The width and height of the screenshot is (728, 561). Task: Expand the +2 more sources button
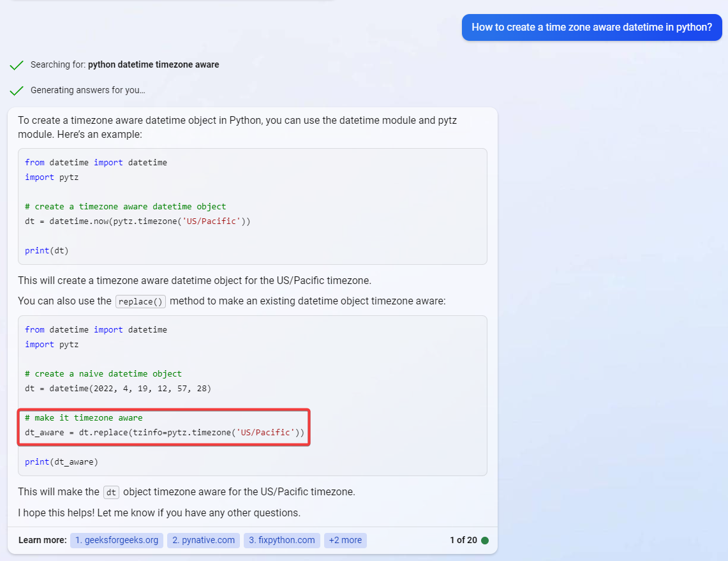[x=345, y=540]
